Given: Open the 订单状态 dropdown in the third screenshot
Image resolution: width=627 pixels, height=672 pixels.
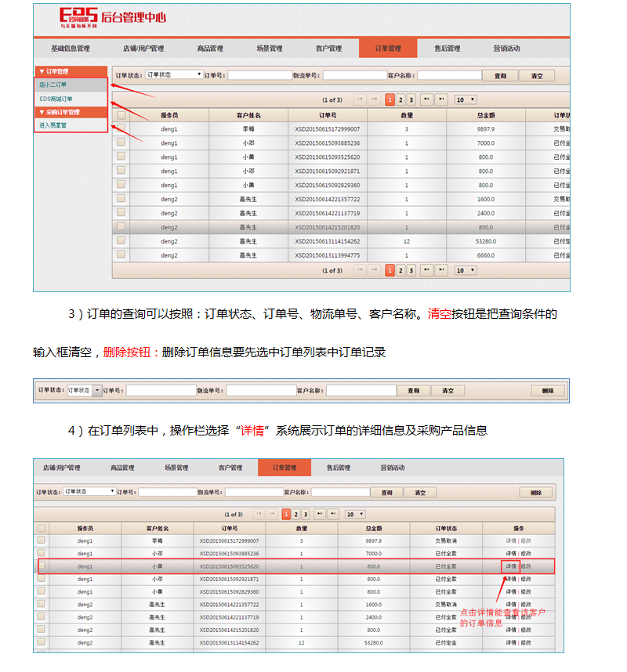Looking at the screenshot, I should 89,492.
